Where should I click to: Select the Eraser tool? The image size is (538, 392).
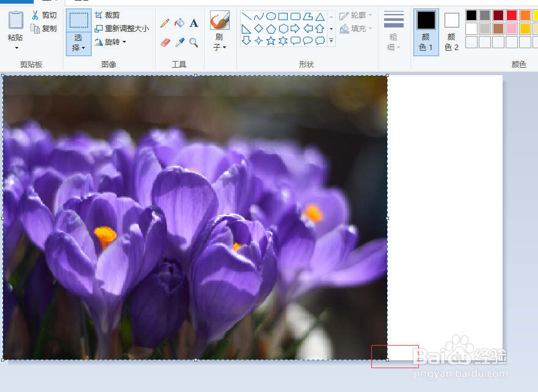(165, 43)
